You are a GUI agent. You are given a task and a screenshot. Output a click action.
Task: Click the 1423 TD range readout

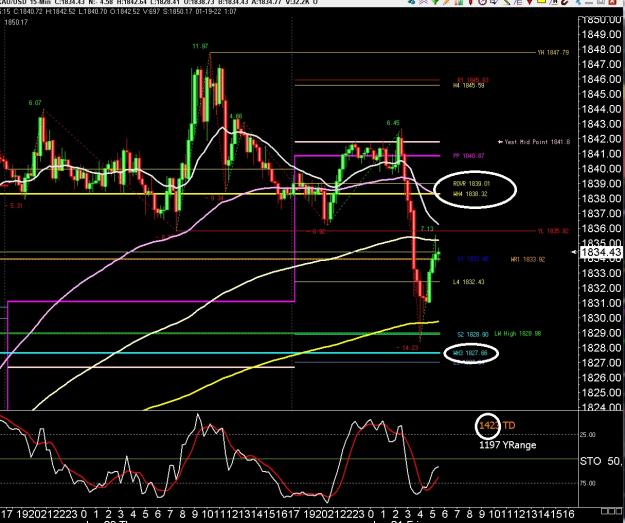(x=497, y=426)
